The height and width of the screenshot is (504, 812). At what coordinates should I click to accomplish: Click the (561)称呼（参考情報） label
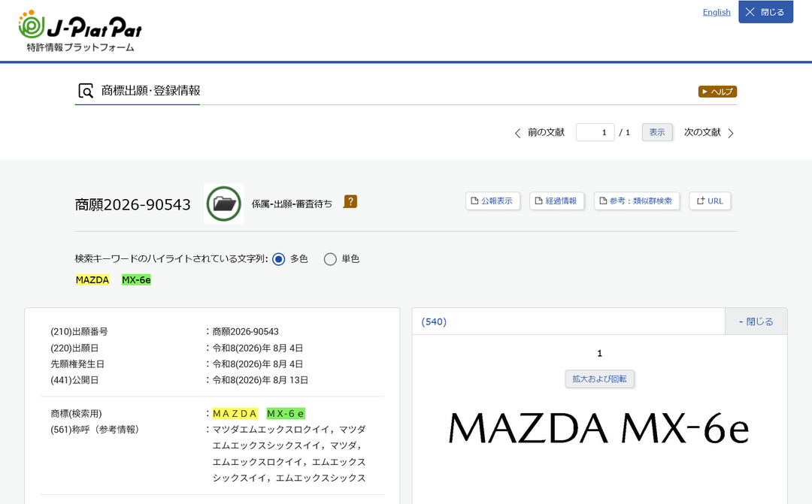pyautogui.click(x=97, y=430)
